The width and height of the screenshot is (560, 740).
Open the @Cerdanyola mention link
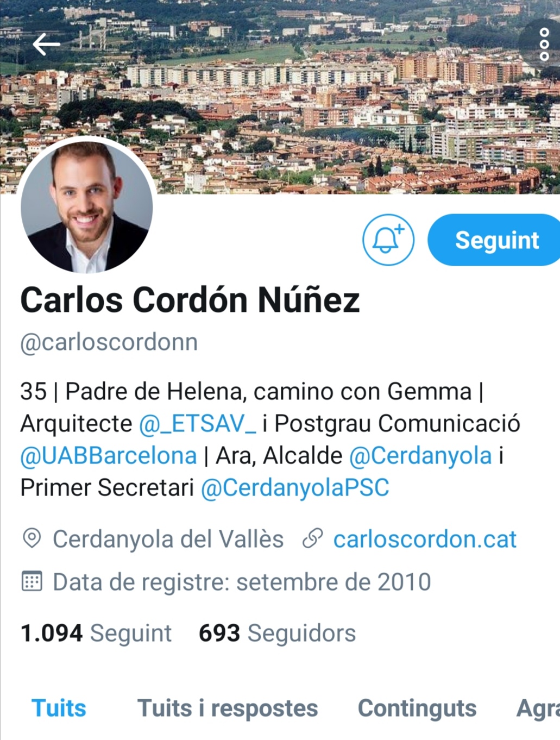click(420, 455)
